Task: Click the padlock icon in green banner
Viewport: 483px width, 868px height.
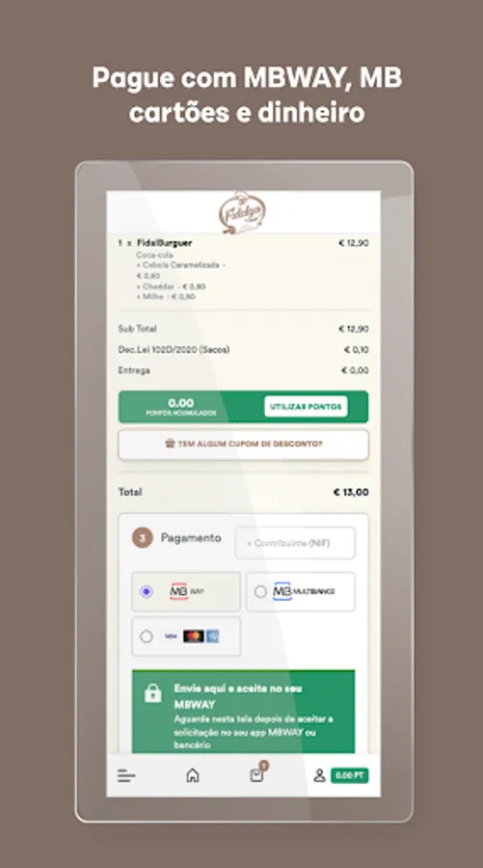Action: (x=152, y=692)
